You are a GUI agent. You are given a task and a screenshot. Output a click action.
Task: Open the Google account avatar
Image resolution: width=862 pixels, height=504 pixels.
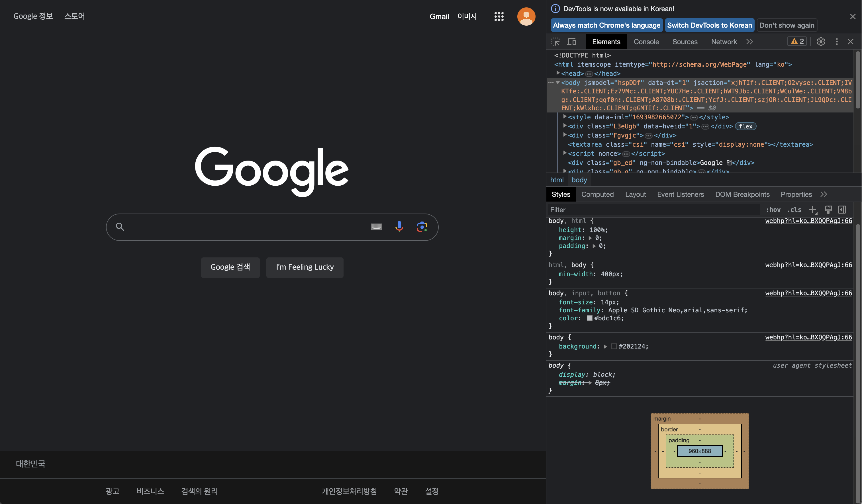526,17
